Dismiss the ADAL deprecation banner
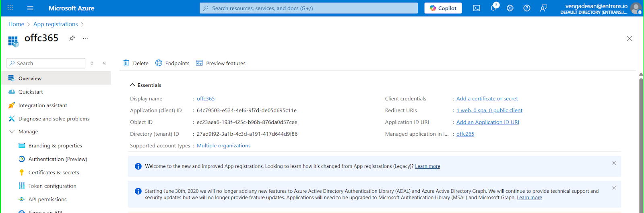This screenshot has height=213, width=644. (614, 188)
